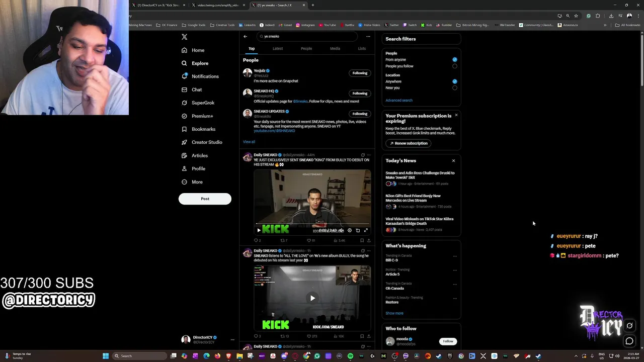The width and height of the screenshot is (644, 362).
Task: Open more options on the 'KING' post
Action: click(369, 155)
